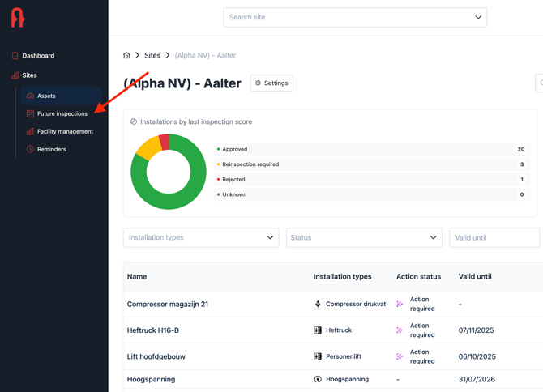This screenshot has height=392, width=543.
Task: Click the Hoogspanning type icon
Action: pos(318,379)
